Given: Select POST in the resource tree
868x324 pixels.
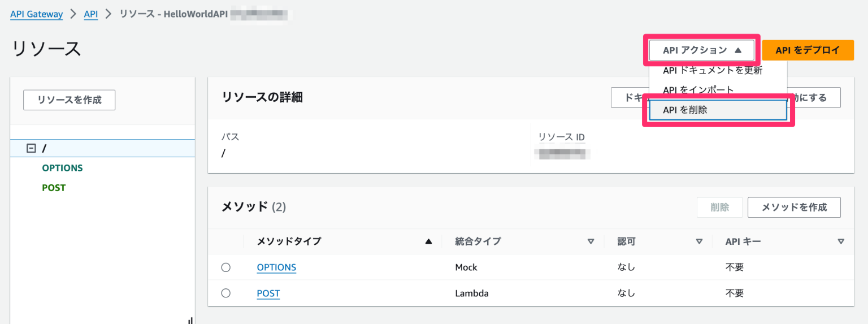Looking at the screenshot, I should point(54,188).
